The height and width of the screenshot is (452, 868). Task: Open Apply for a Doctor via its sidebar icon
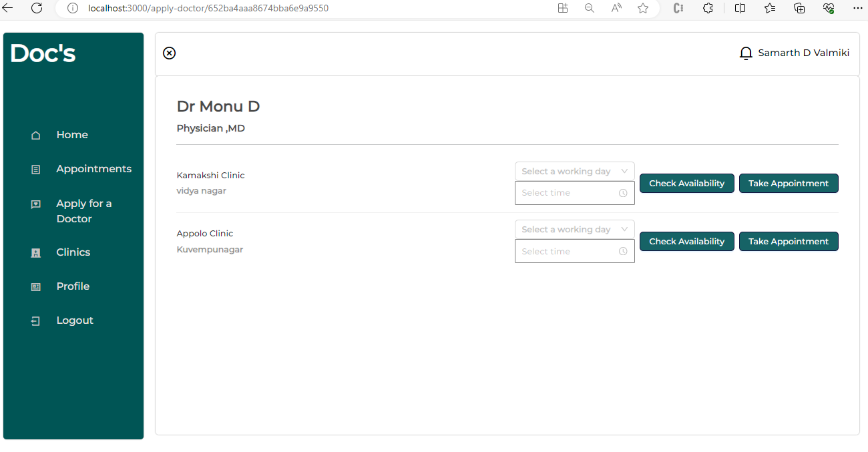coord(35,204)
